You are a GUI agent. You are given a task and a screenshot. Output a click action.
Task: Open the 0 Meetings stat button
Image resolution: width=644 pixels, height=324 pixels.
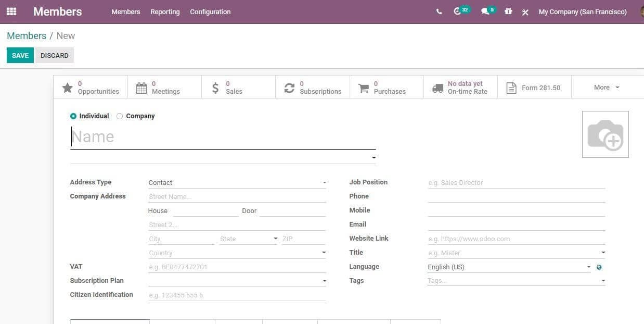click(165, 88)
